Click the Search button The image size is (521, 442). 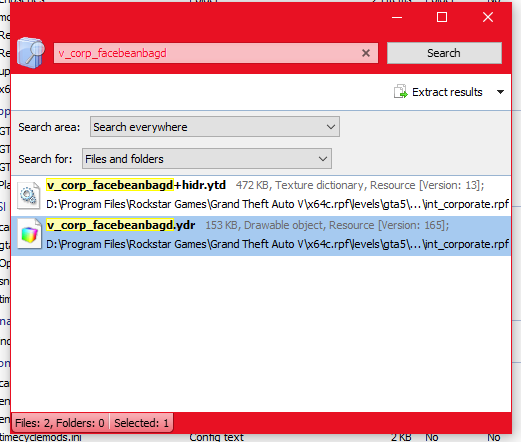click(444, 53)
